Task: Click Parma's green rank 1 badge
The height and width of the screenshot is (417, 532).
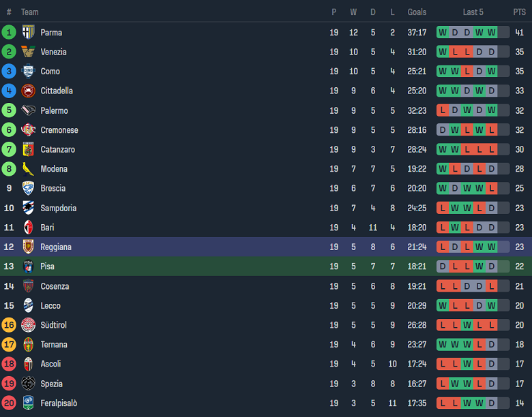Action: 9,32
